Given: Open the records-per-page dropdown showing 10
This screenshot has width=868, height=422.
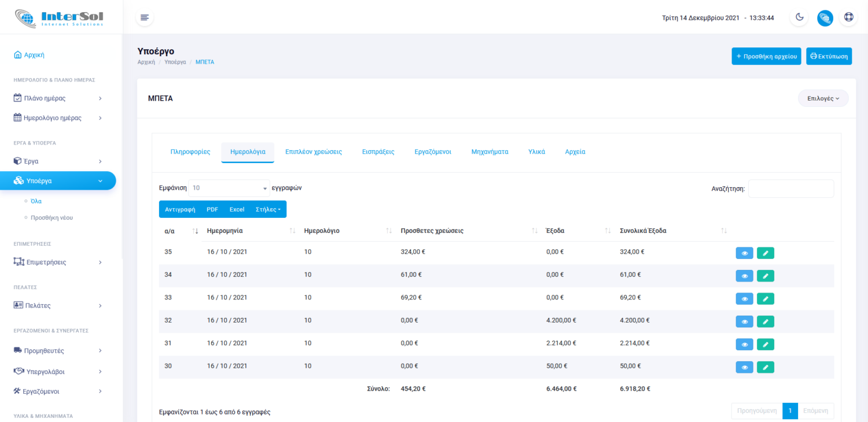Looking at the screenshot, I should coord(229,188).
